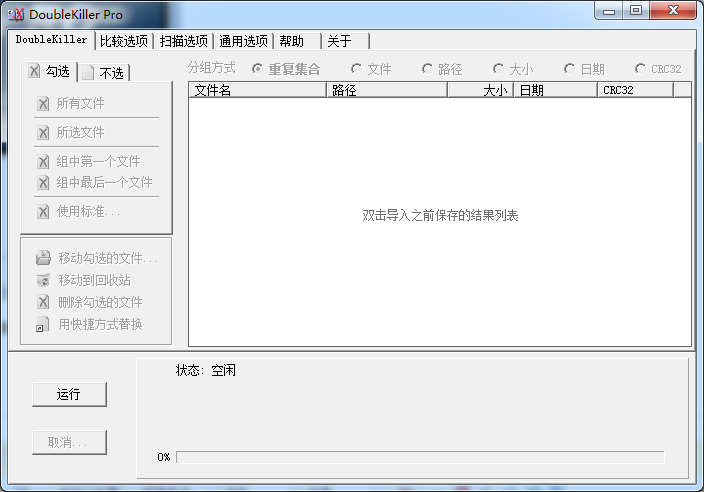Switch to the DoubleKiller main tab

(51, 40)
